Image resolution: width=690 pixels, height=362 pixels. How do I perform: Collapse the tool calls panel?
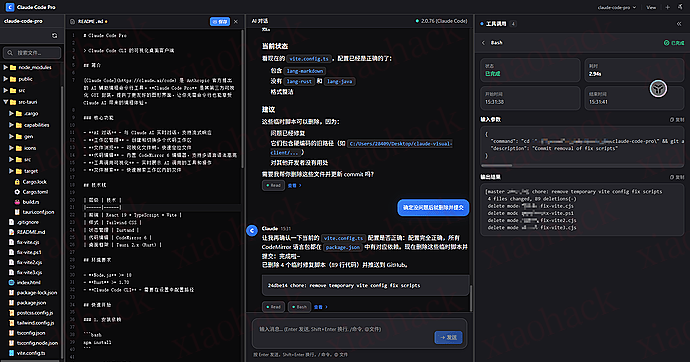pyautogui.click(x=679, y=24)
